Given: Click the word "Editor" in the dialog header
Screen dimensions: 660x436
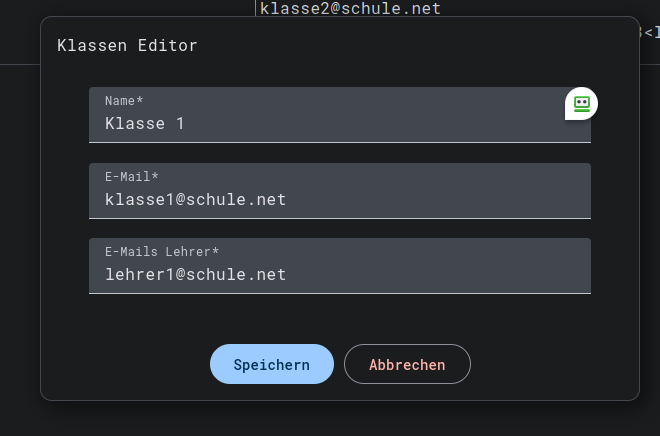Looking at the screenshot, I should 168,46.
